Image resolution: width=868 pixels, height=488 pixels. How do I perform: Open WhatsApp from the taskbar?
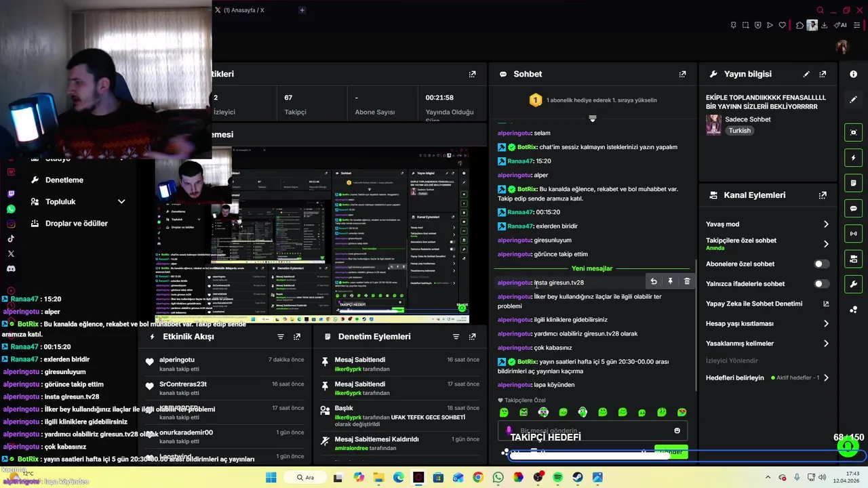(x=498, y=478)
